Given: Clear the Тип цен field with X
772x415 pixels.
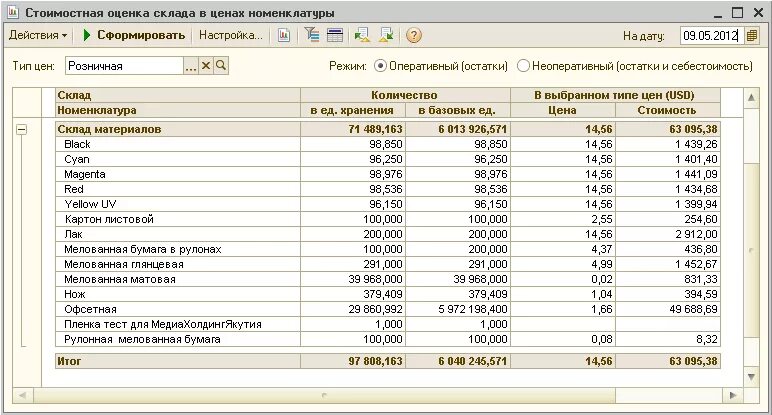Looking at the screenshot, I should pos(206,65).
